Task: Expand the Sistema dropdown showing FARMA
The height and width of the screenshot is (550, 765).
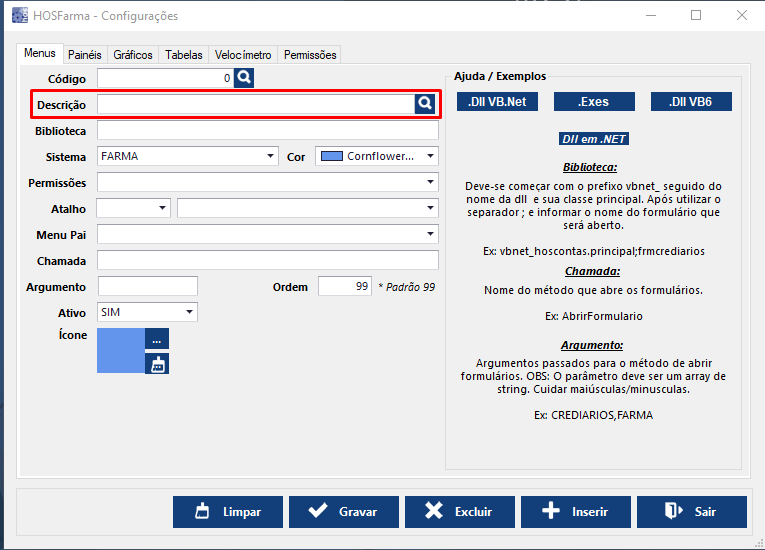Action: [271, 157]
